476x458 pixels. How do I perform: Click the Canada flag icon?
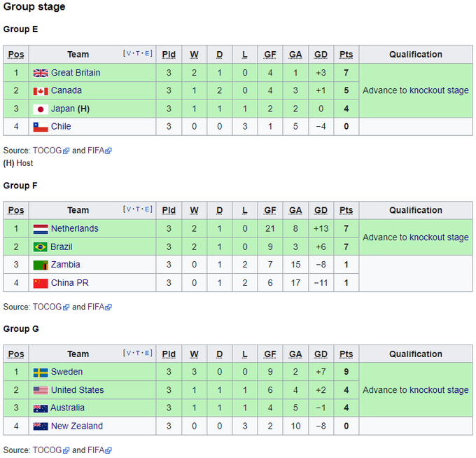40,91
